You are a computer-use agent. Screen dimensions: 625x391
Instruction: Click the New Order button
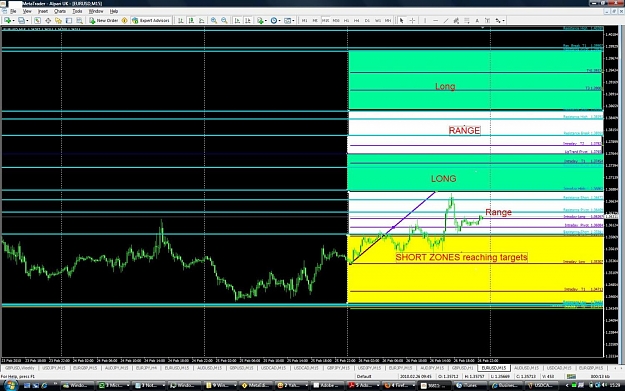click(x=104, y=20)
